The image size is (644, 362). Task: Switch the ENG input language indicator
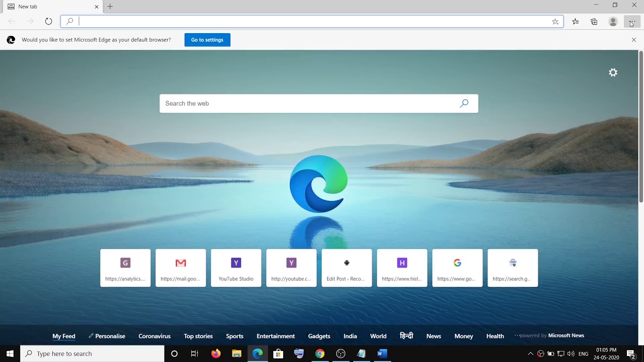tap(584, 353)
